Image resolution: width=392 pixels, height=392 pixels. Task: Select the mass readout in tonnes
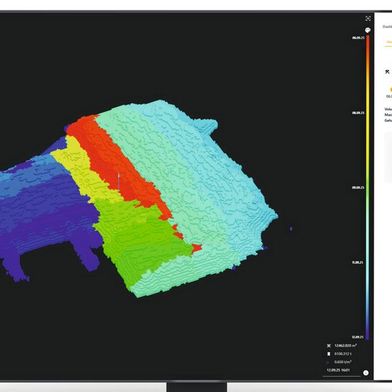pos(343,354)
